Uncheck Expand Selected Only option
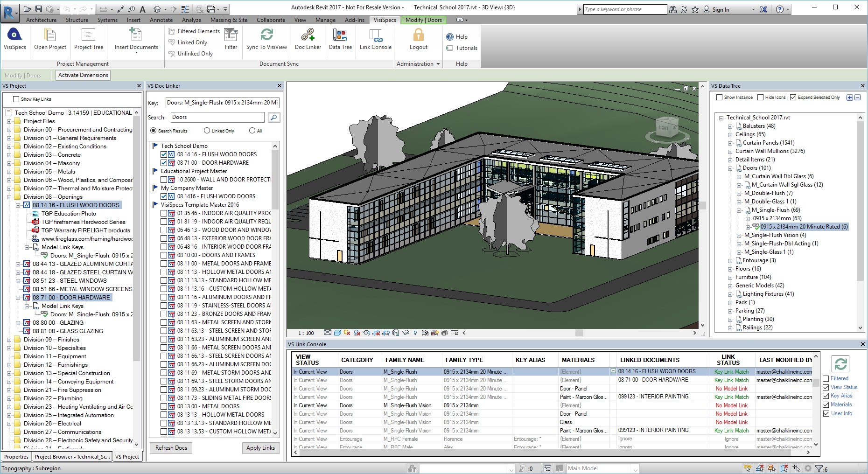The width and height of the screenshot is (868, 474). tap(793, 98)
